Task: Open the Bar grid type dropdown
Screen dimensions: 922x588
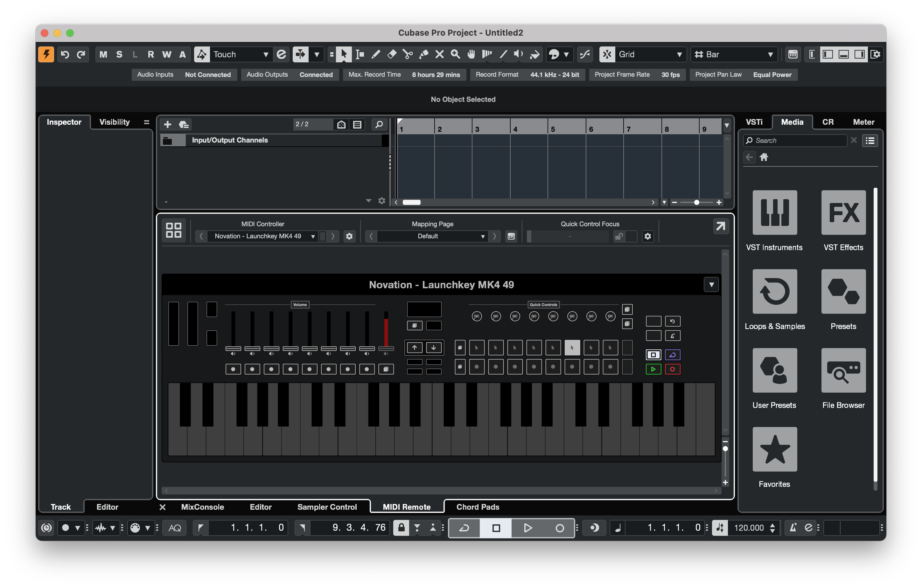Action: pyautogui.click(x=733, y=54)
